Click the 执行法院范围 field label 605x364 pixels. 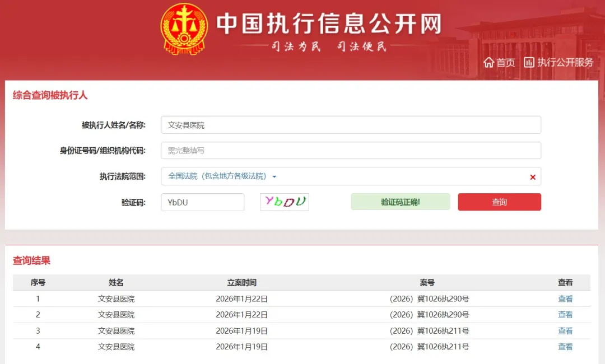pyautogui.click(x=123, y=176)
